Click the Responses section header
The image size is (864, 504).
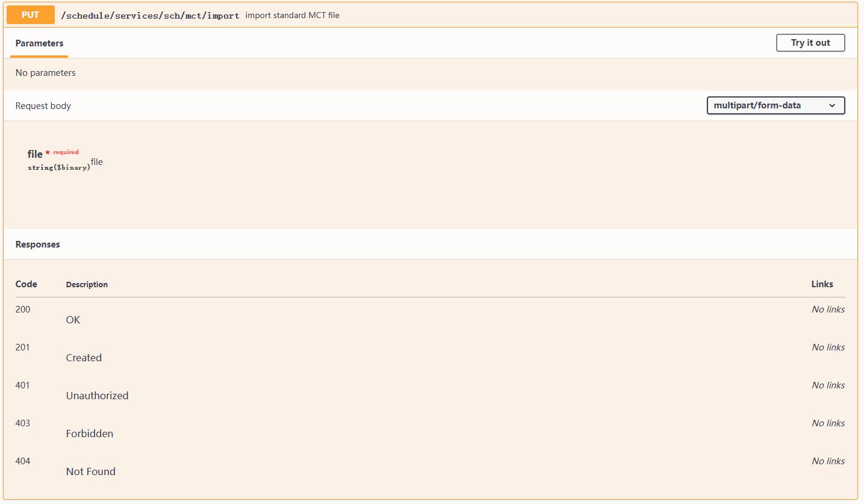(38, 244)
